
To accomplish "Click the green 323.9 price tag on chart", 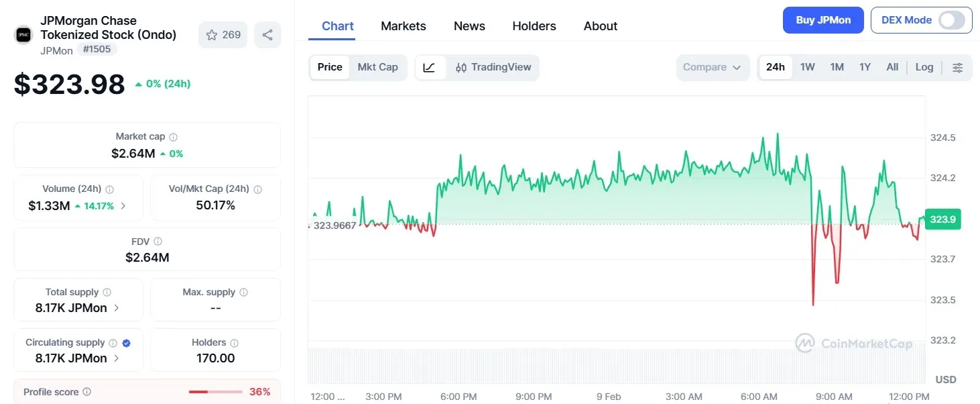I will 942,219.
